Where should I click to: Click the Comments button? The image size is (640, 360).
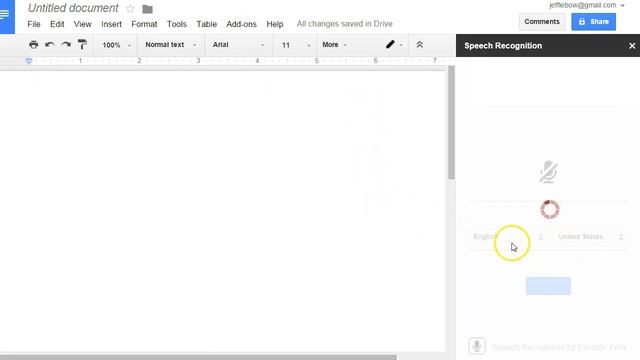click(x=542, y=22)
